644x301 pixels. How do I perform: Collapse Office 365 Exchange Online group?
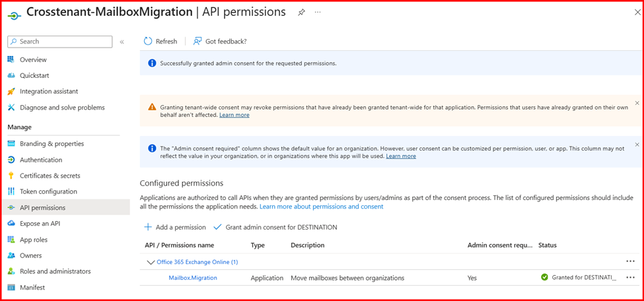click(150, 262)
